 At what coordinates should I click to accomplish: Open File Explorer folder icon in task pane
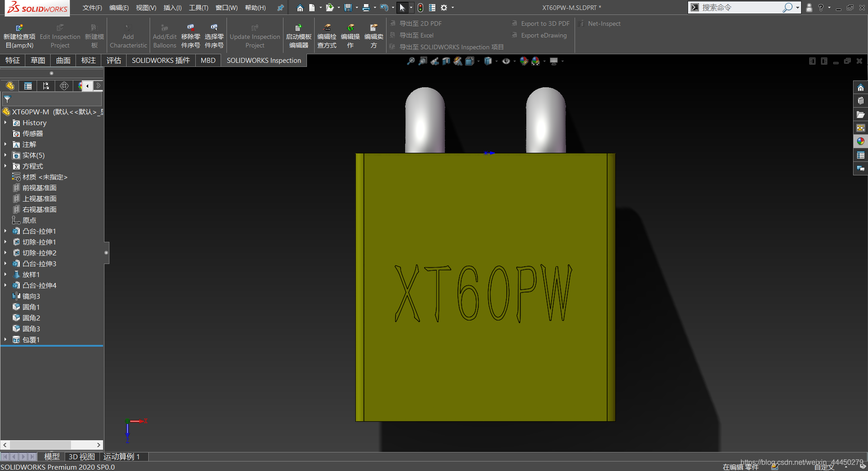tap(860, 114)
